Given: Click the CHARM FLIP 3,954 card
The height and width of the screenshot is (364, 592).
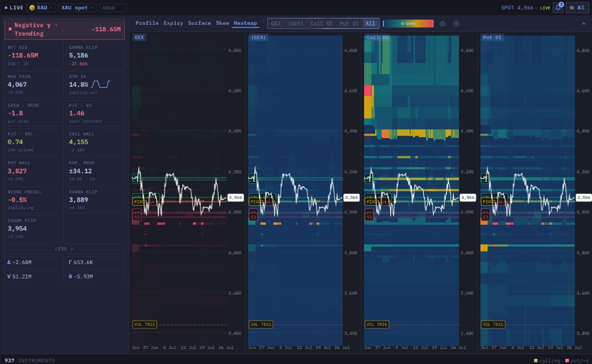Looking at the screenshot, I should 33,228.
